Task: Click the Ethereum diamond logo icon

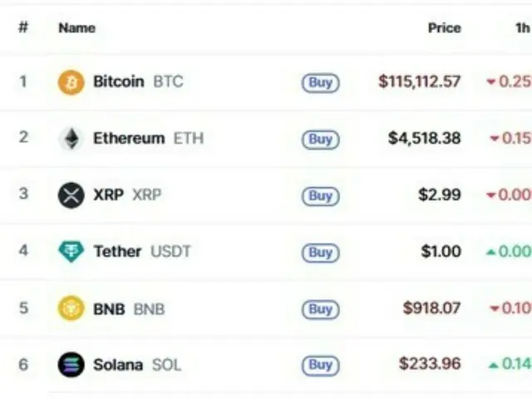Action: 71,139
